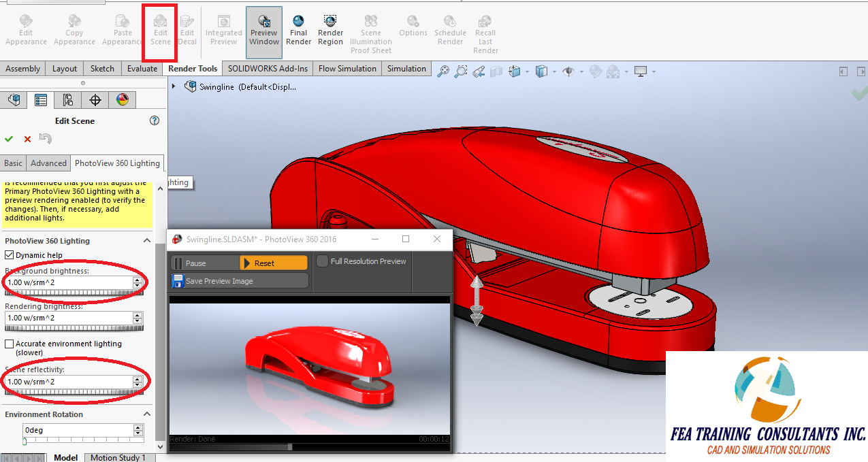The image size is (868, 462).
Task: Collapse the PhotoView 360 Lighting section
Action: pos(146,240)
